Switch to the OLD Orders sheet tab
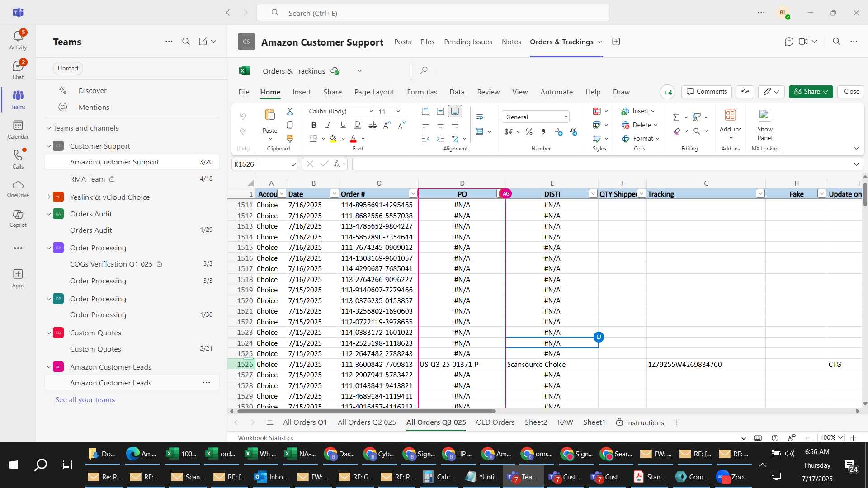This screenshot has height=488, width=868. click(x=495, y=422)
